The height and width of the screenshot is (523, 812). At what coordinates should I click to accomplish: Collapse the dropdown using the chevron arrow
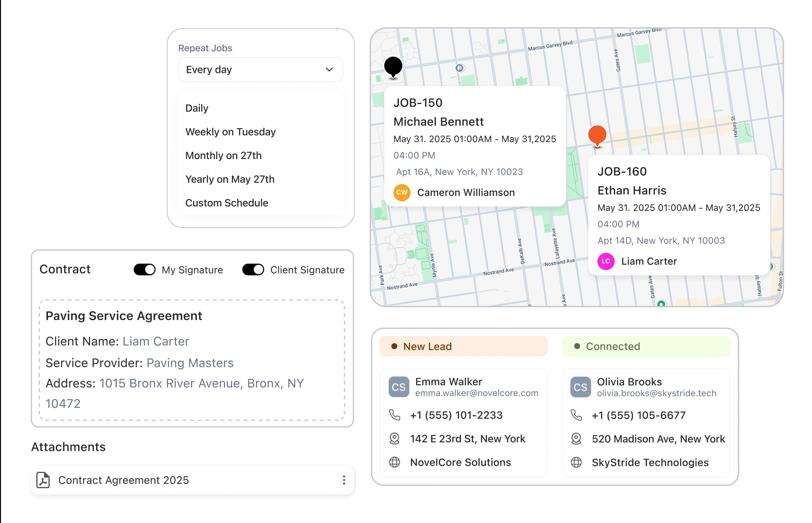pos(329,70)
